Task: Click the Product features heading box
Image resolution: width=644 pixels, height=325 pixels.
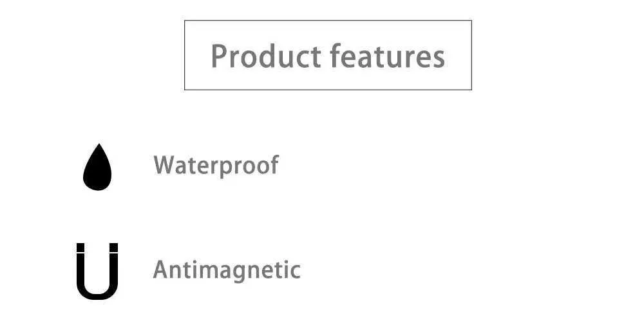Action: click(x=328, y=55)
